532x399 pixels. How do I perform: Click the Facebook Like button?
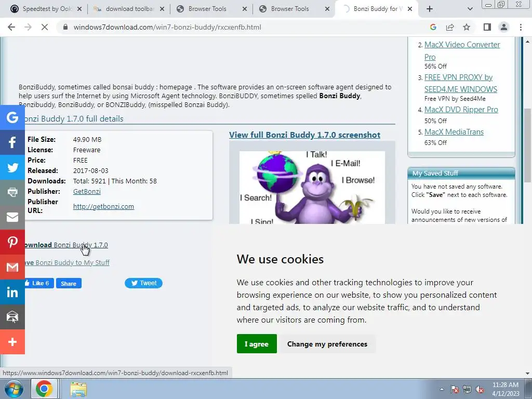pos(38,283)
